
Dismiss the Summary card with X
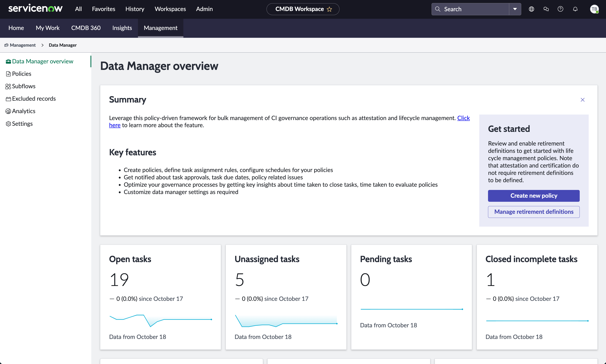[x=582, y=100]
